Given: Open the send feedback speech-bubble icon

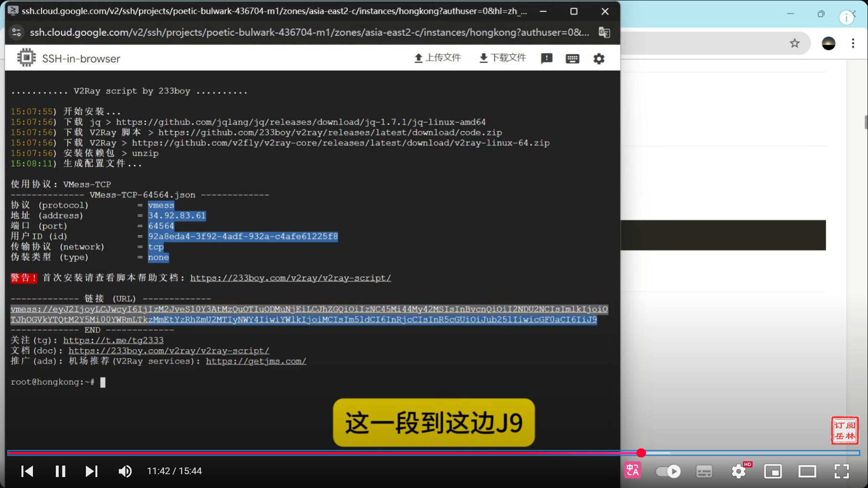Looking at the screenshot, I should pos(546,58).
